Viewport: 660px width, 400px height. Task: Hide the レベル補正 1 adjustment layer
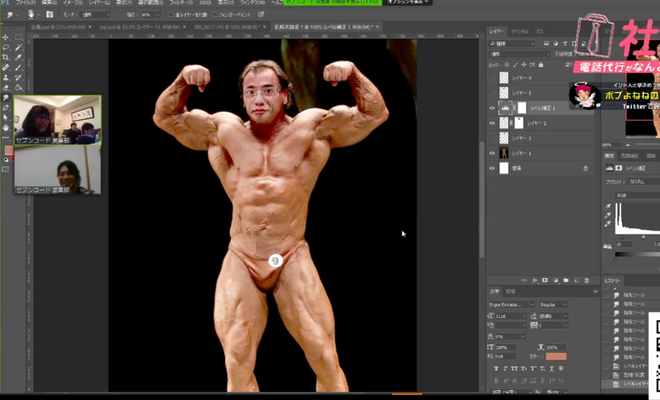[x=492, y=107]
